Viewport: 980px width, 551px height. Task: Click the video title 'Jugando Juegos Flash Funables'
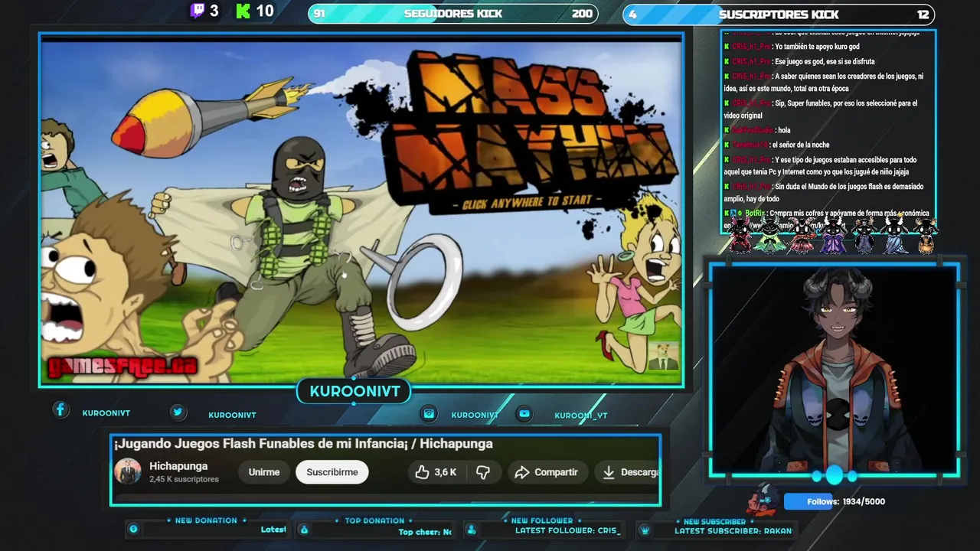[303, 444]
